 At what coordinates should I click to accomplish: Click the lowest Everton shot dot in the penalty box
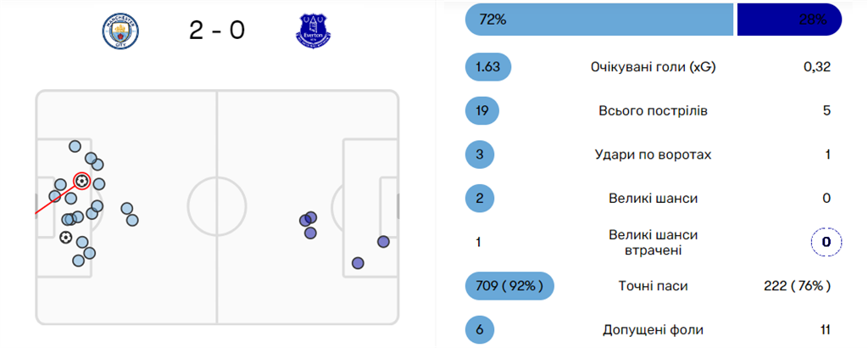pos(358,262)
